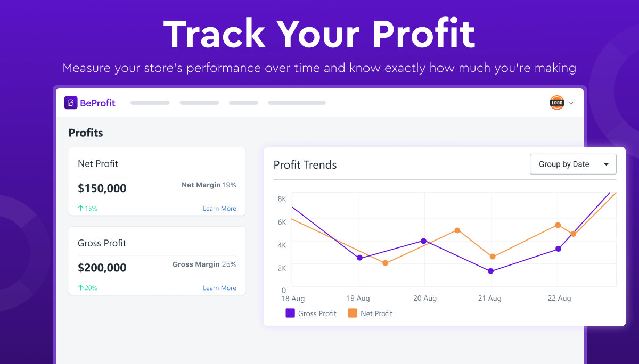This screenshot has width=639, height=364.
Task: Click Learn More on the Gross Profit card
Action: [219, 288]
